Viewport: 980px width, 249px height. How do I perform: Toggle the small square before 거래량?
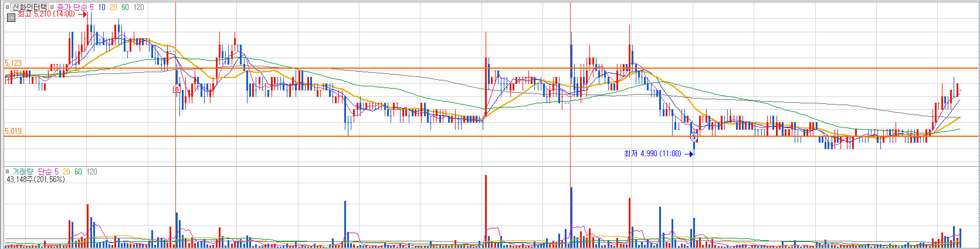(7, 171)
